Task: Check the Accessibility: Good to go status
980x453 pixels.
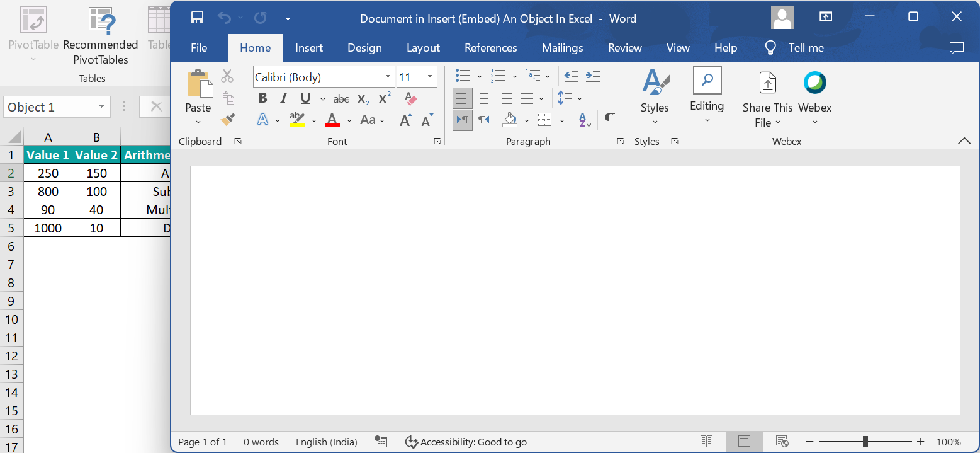Action: coord(466,442)
